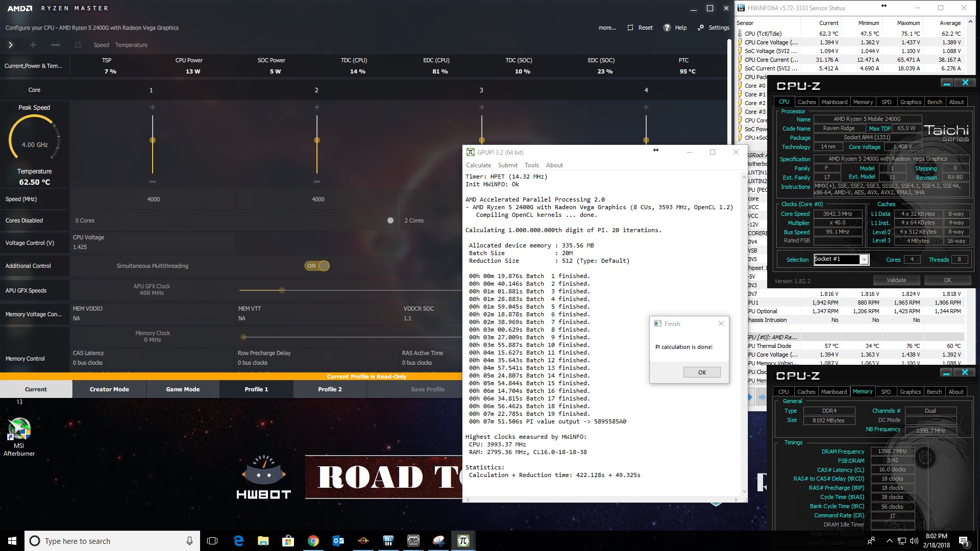This screenshot has height=551, width=980.
Task: Increase Core 4 speed with plus
Action: (646, 107)
